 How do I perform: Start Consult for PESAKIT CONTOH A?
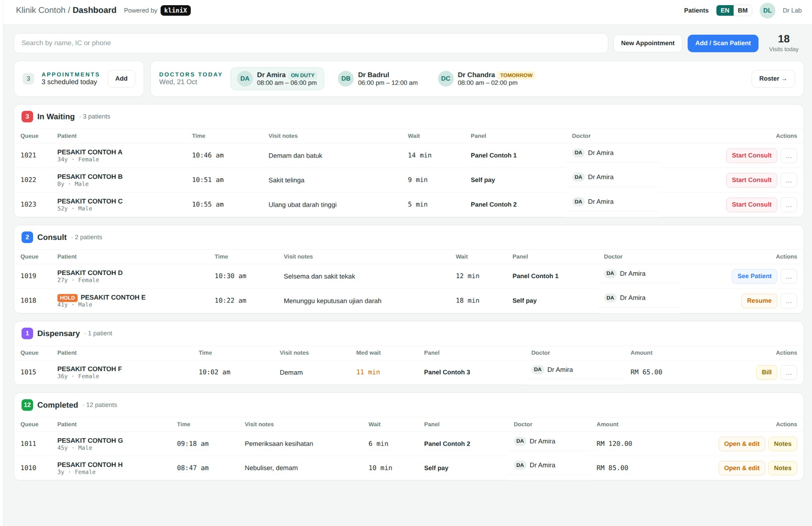(751, 156)
